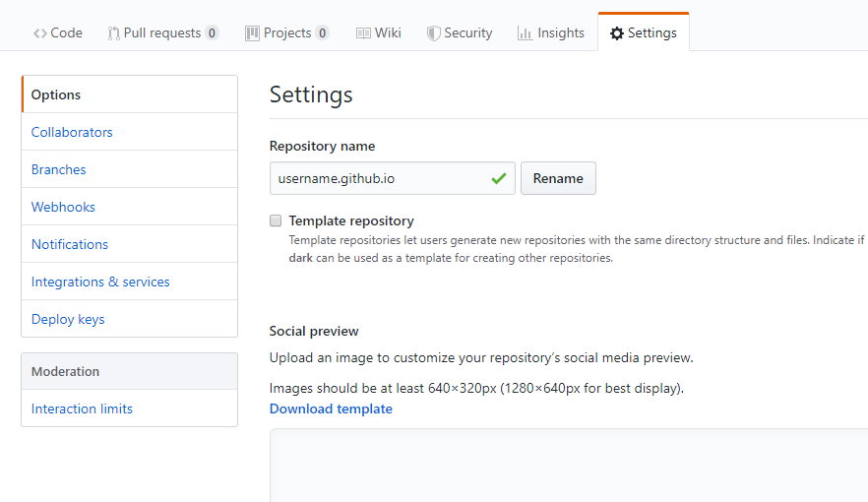Enable the Template repository checkbox
This screenshot has height=502, width=868.
(x=276, y=220)
